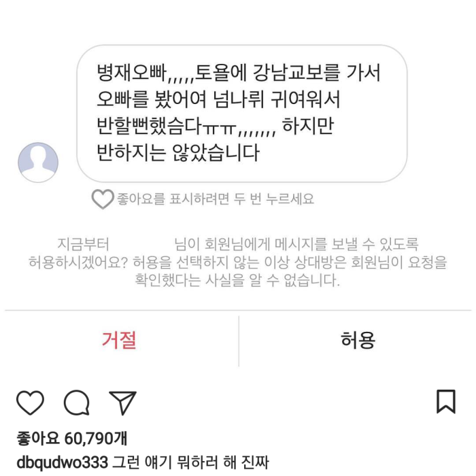Click the 반할뻔했슴다 line in the bubble
Screen dimensions: 476x476
pyautogui.click(x=167, y=126)
